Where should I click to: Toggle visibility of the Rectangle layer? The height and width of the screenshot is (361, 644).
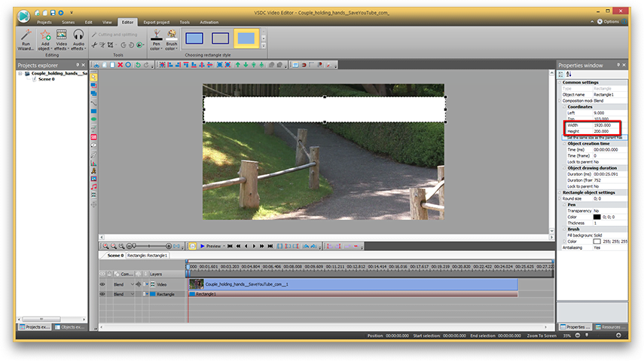102,294
